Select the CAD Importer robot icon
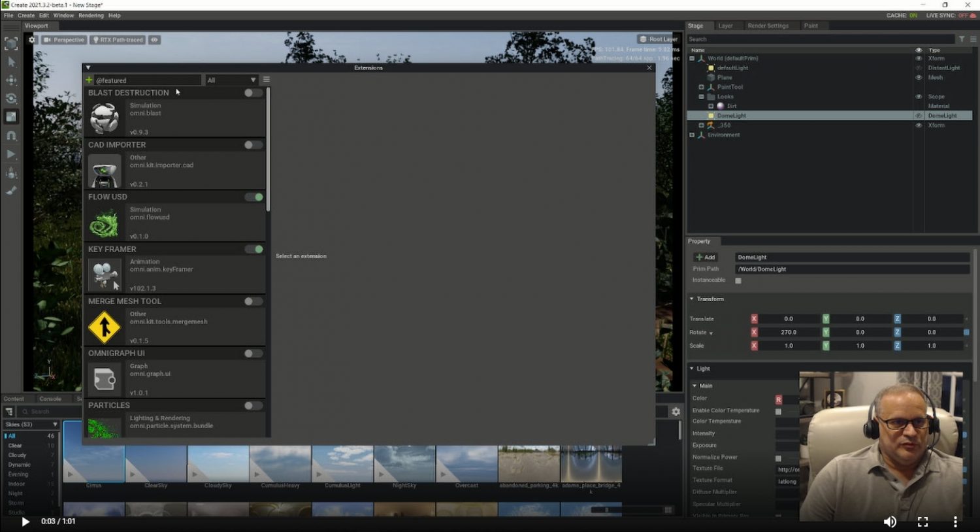This screenshot has height=532, width=980. click(105, 171)
